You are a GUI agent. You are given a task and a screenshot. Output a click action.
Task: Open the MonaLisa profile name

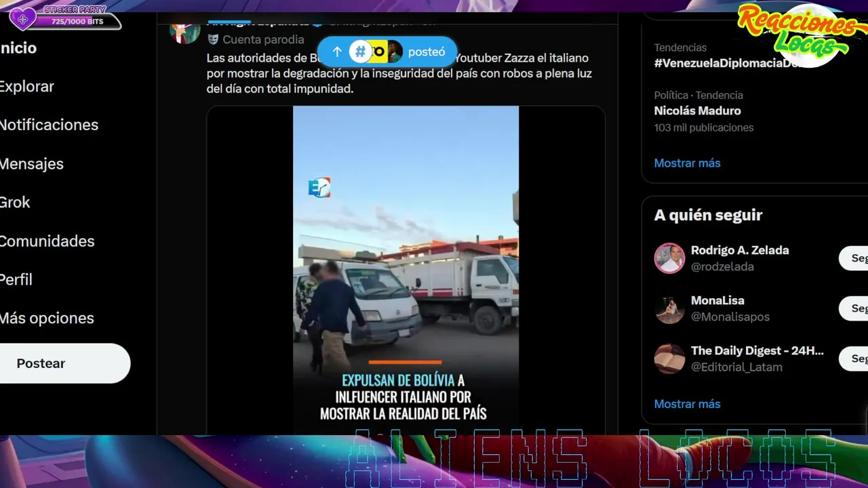pyautogui.click(x=717, y=300)
